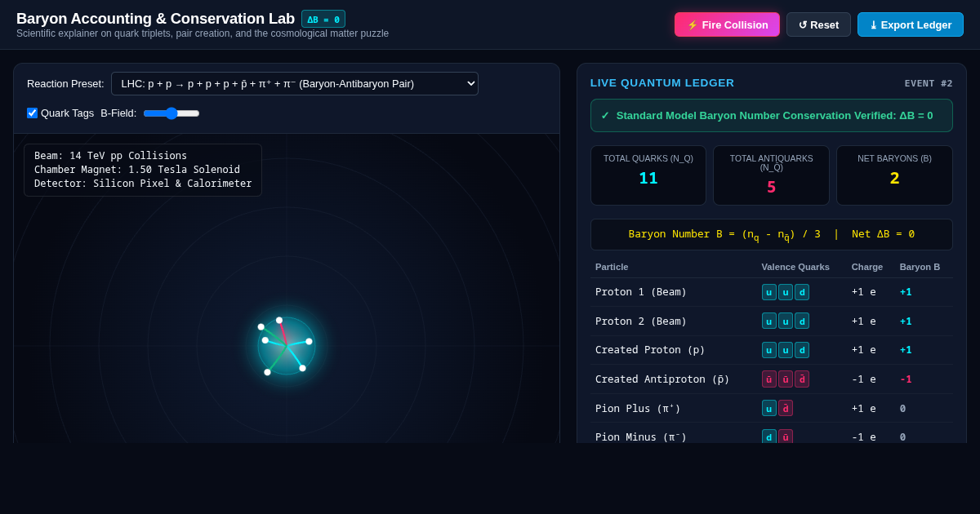This screenshot has height=514, width=980.
Task: Click the -1 e charge of Antiproton
Action: click(x=864, y=379)
